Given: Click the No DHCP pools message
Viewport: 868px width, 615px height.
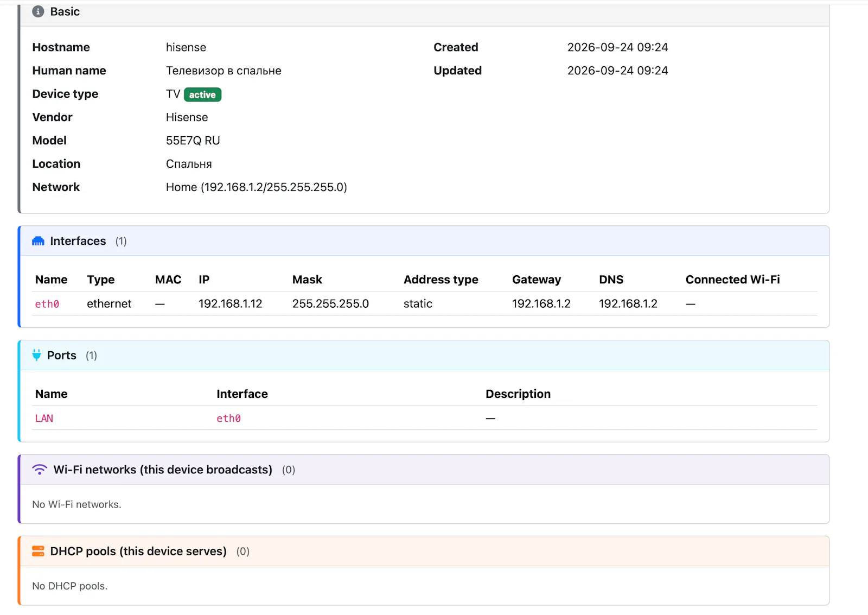Looking at the screenshot, I should [x=69, y=586].
